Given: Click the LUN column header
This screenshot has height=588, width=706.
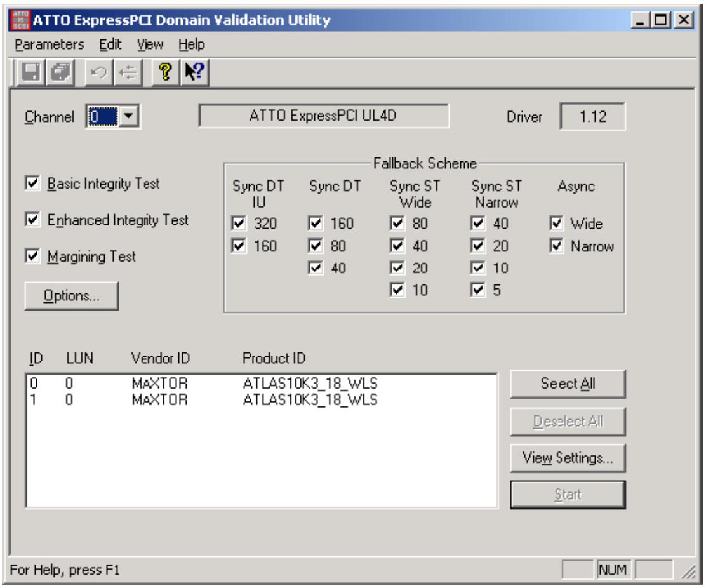Looking at the screenshot, I should (80, 358).
